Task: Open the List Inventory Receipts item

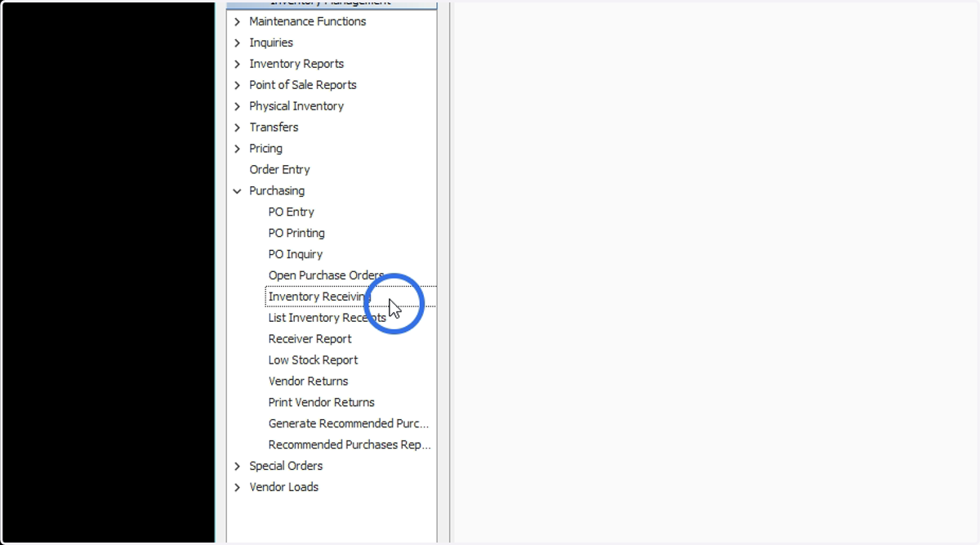Action: (327, 318)
